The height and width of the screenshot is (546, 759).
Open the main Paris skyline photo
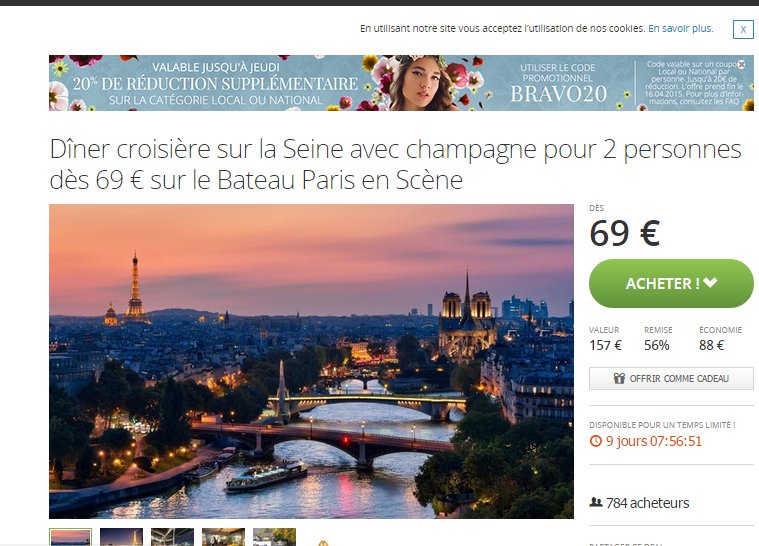(x=311, y=361)
